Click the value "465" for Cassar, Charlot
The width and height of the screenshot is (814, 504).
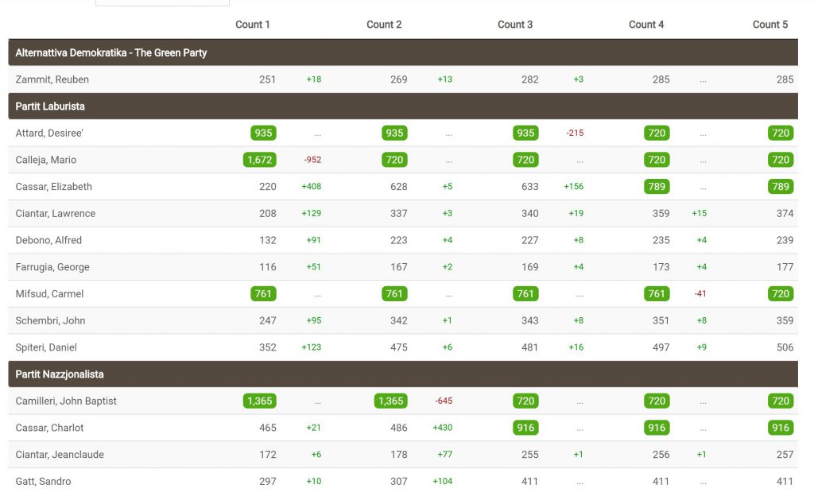[x=267, y=428]
